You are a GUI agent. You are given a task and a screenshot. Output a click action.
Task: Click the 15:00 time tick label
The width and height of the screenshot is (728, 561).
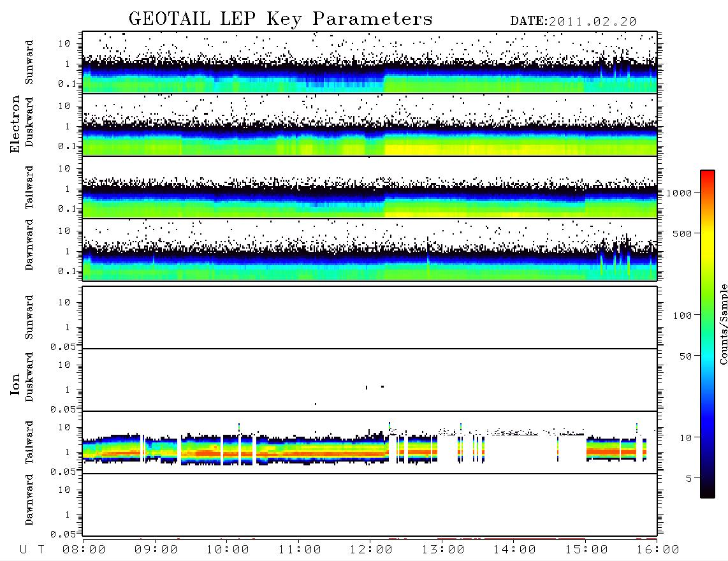pos(586,550)
